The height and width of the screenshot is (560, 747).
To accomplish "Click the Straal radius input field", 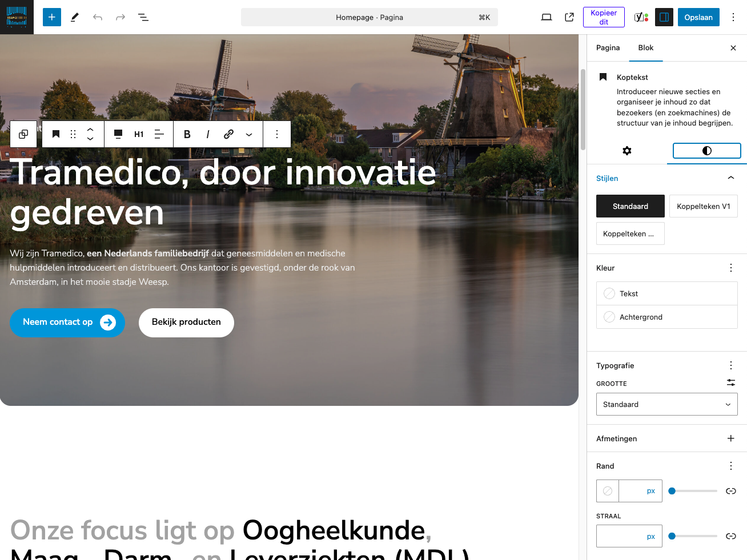I will 621,536.
